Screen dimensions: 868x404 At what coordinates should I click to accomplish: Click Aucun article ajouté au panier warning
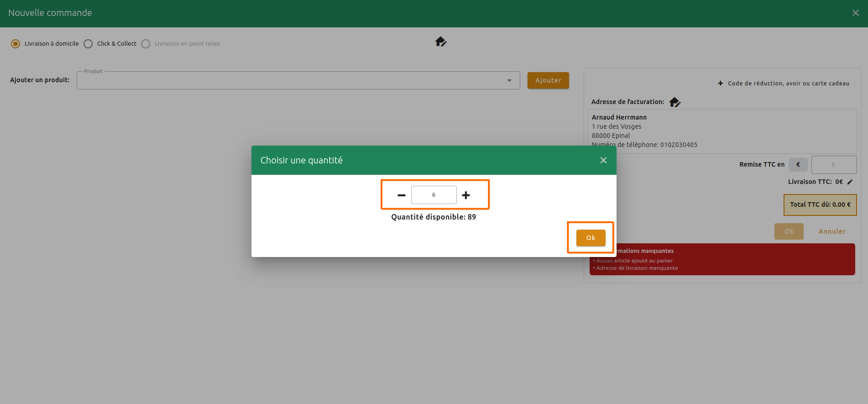click(634, 261)
